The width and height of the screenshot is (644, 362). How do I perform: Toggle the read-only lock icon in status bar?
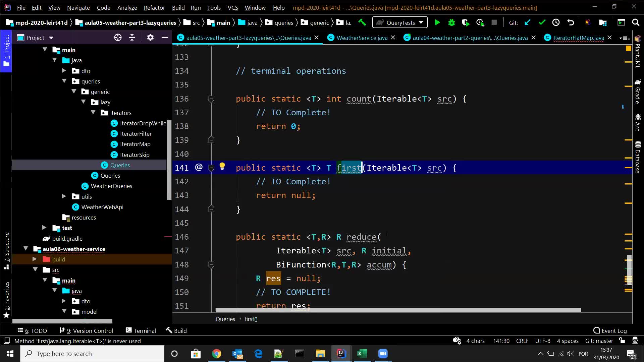coord(622,341)
